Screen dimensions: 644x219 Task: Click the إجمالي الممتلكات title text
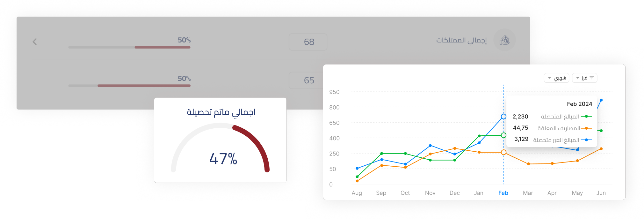[461, 41]
